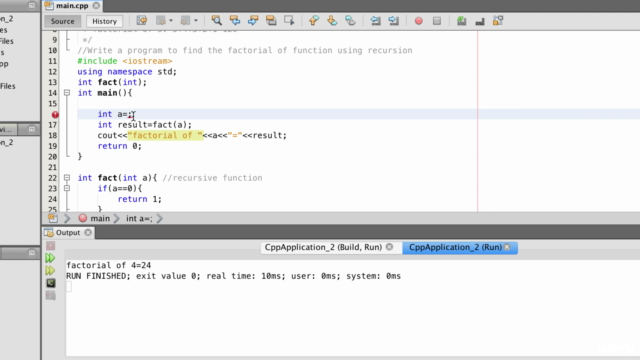The image size is (640, 360).
Task: Click the Stop button in Output sidebar
Action: point(51,245)
